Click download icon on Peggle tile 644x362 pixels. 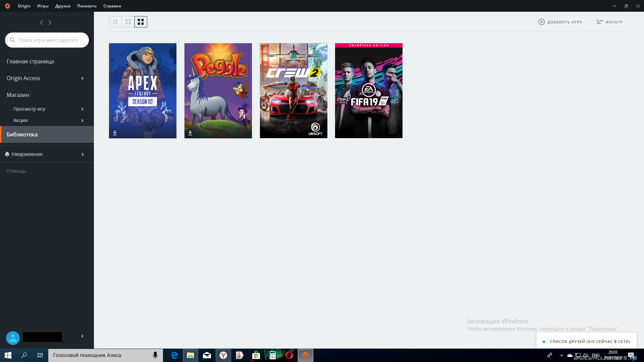190,133
